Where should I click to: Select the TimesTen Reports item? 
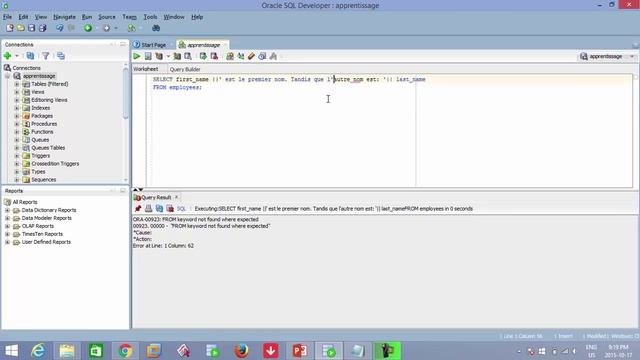pyautogui.click(x=42, y=234)
